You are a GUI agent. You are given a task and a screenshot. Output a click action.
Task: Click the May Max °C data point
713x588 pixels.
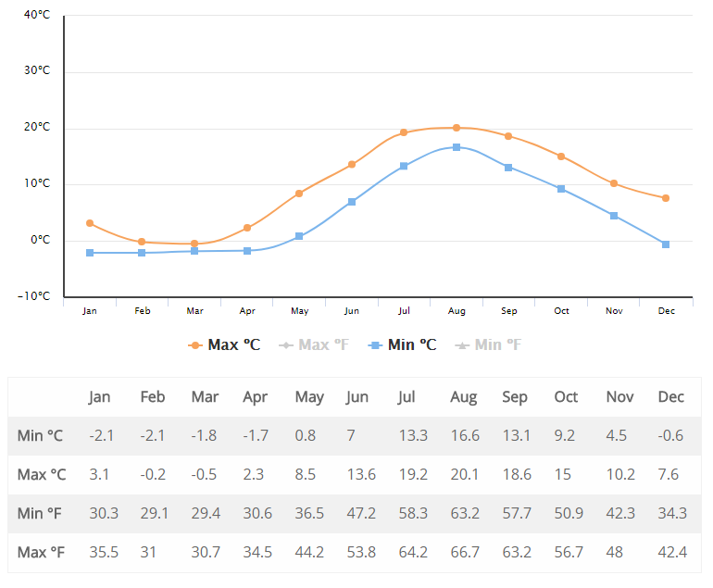299,194
